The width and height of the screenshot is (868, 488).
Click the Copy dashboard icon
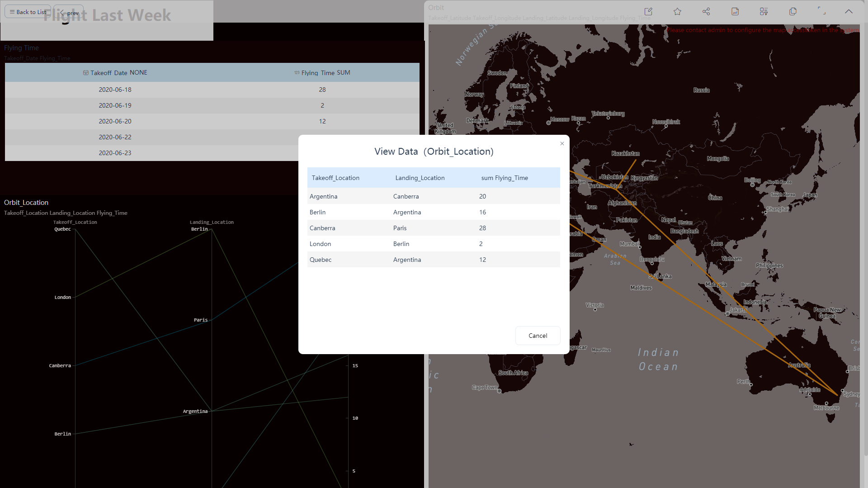pyautogui.click(x=793, y=11)
